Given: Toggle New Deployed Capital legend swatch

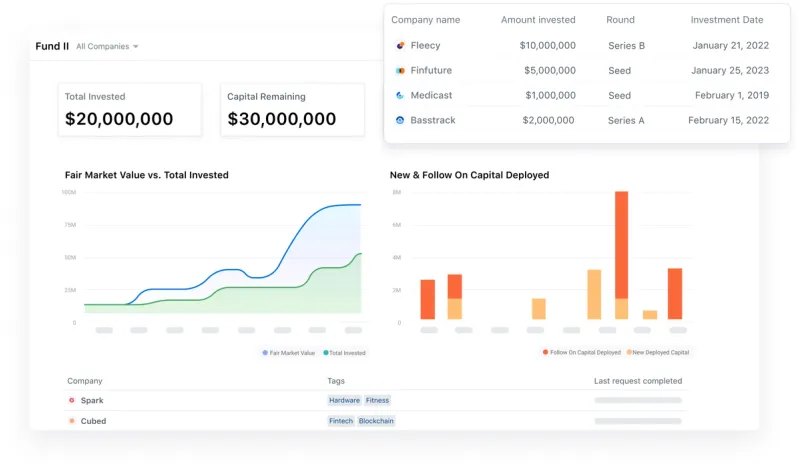Looking at the screenshot, I should point(629,352).
